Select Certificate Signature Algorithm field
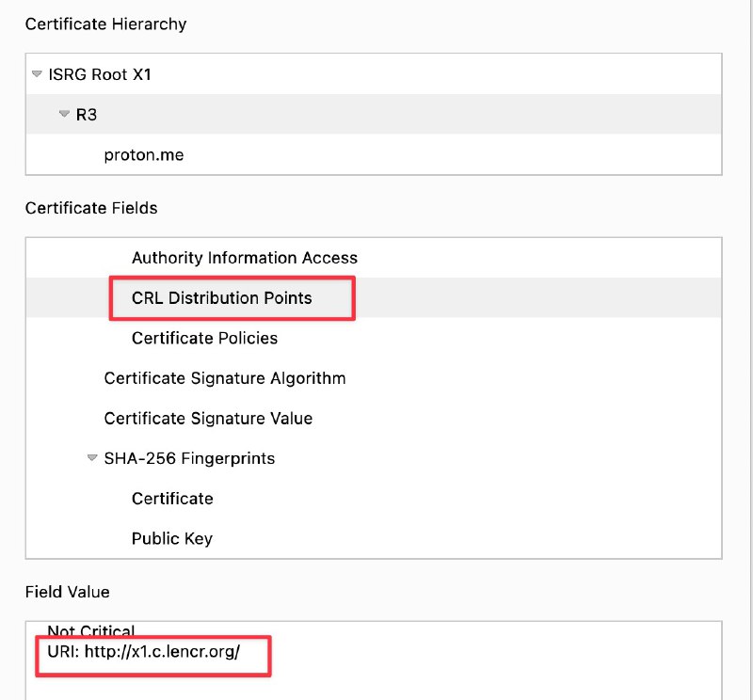The image size is (753, 700). [x=224, y=378]
